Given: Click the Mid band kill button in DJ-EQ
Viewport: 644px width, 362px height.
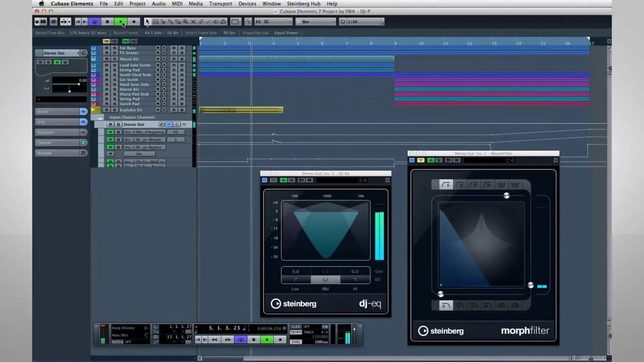Looking at the screenshot, I should pyautogui.click(x=325, y=280).
